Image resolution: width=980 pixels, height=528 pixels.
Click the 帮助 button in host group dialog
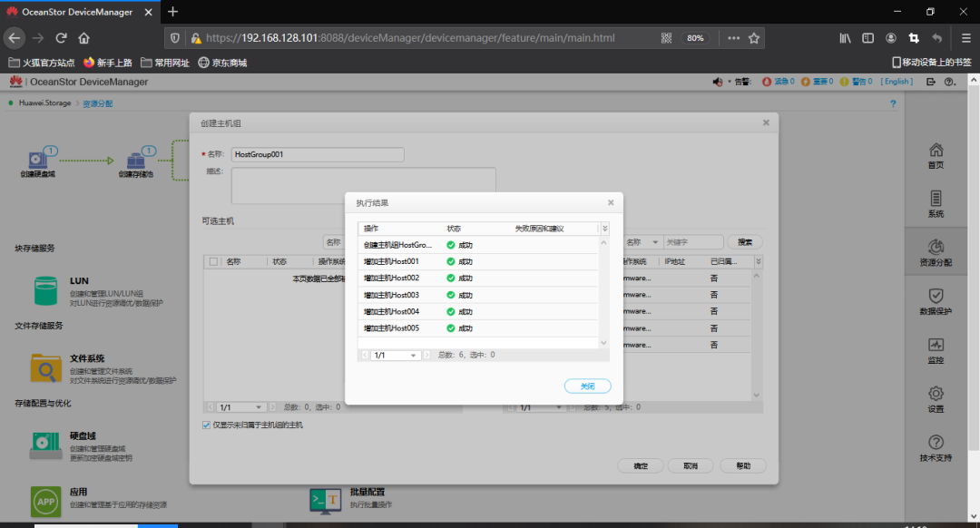click(743, 466)
